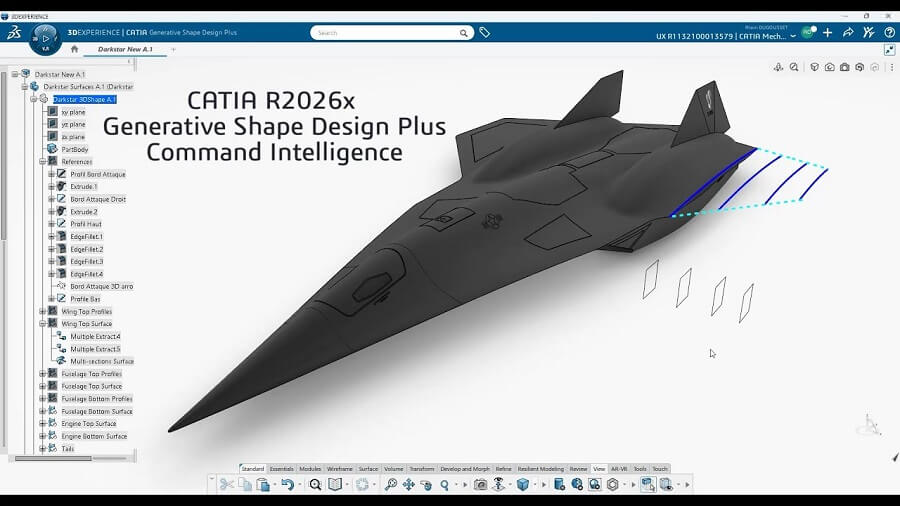Select Multi-sections Surface in the tree
900x506 pixels.
click(102, 361)
